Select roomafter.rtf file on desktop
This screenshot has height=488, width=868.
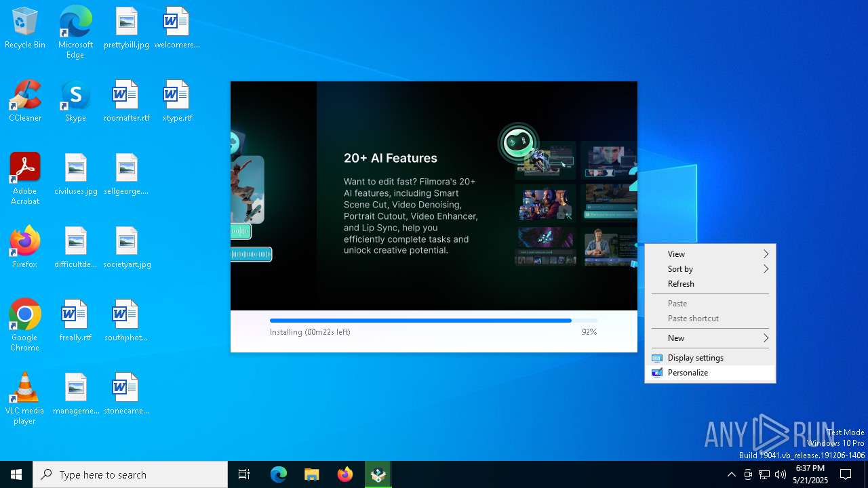126,101
